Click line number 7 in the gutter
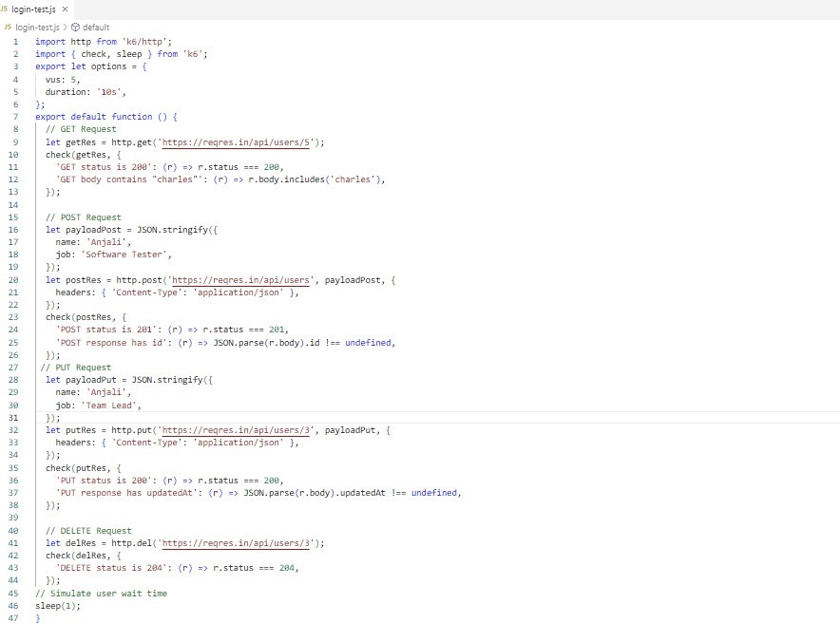Image resolution: width=840 pixels, height=623 pixels. (x=15, y=117)
